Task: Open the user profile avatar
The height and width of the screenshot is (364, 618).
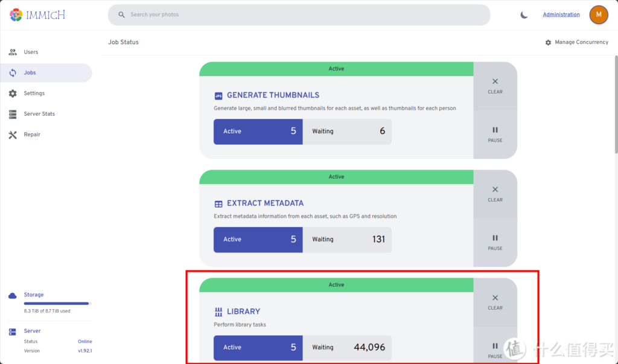Action: [598, 14]
